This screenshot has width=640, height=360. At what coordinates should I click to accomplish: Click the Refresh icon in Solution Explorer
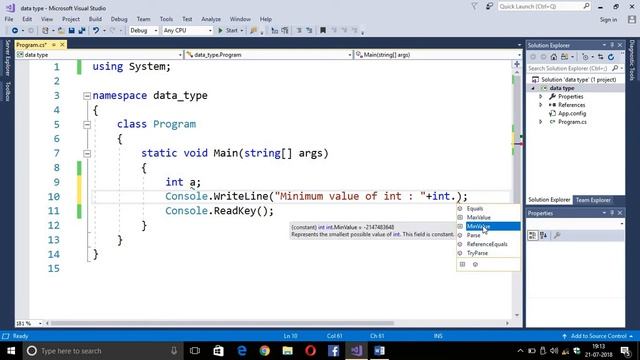tap(611, 57)
